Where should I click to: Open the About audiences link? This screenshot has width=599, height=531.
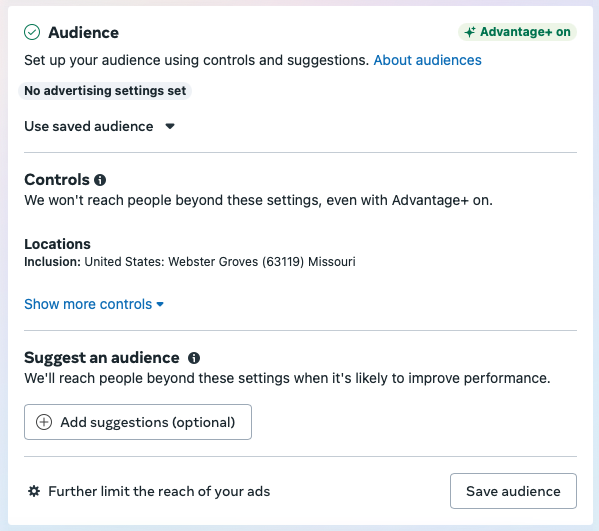click(x=427, y=60)
